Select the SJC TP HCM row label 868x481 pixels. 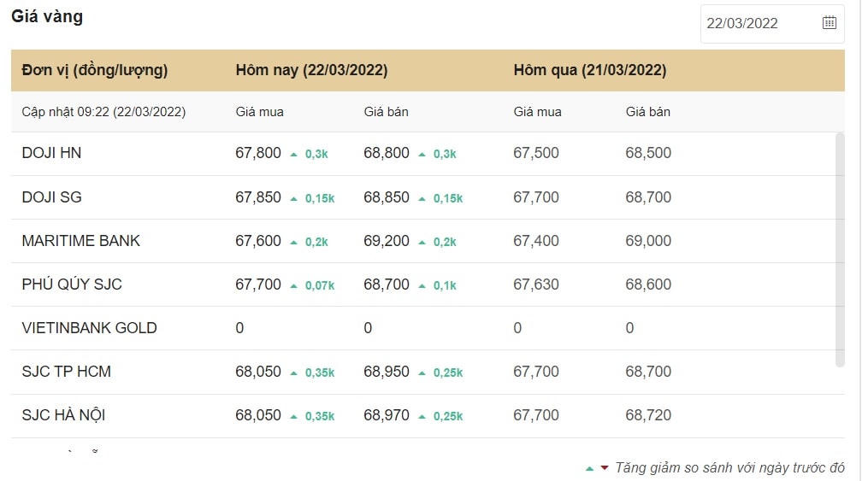67,372
